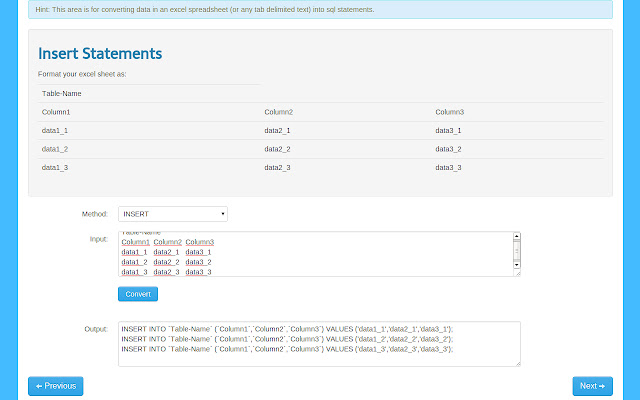
Task: Click the Output area resize handle
Action: coord(517,363)
